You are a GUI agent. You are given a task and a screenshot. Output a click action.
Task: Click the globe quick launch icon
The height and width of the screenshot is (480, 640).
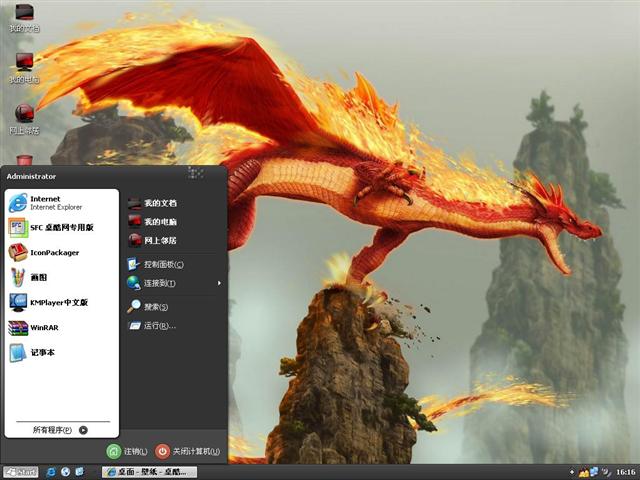coord(65,472)
